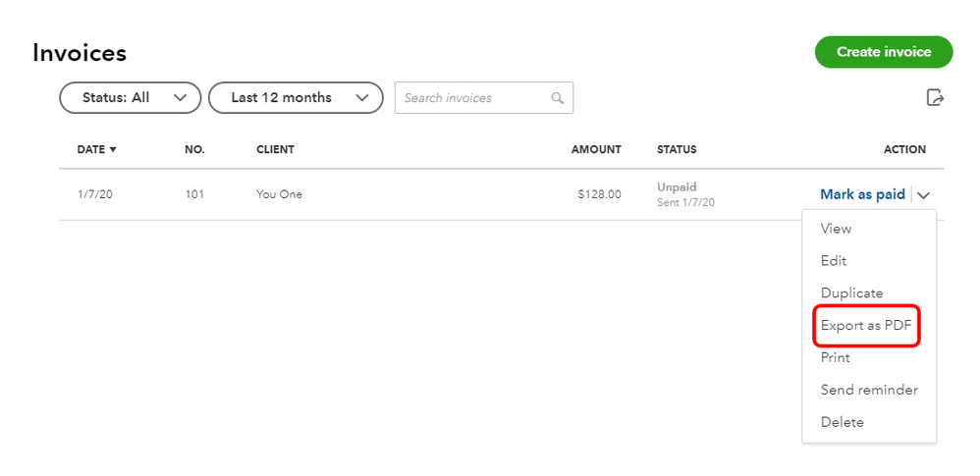Open the You One invoice row

[x=279, y=194]
